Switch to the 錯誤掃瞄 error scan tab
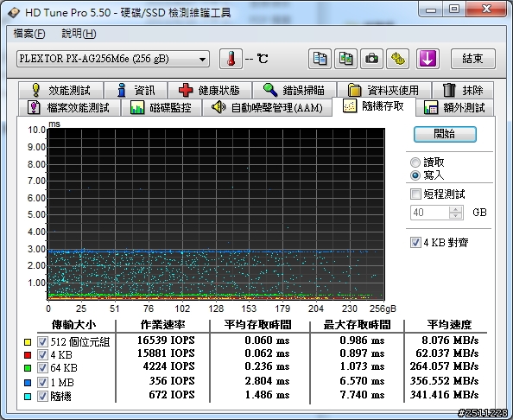This screenshot has height=420, width=513. (294, 91)
